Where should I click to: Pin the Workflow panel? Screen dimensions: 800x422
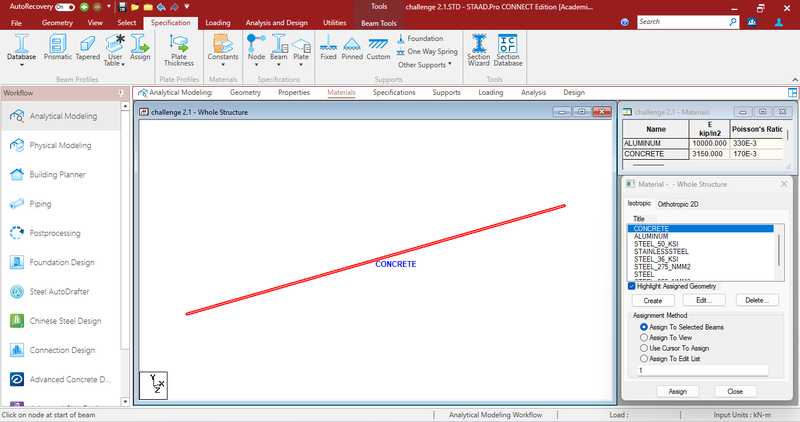coord(121,93)
